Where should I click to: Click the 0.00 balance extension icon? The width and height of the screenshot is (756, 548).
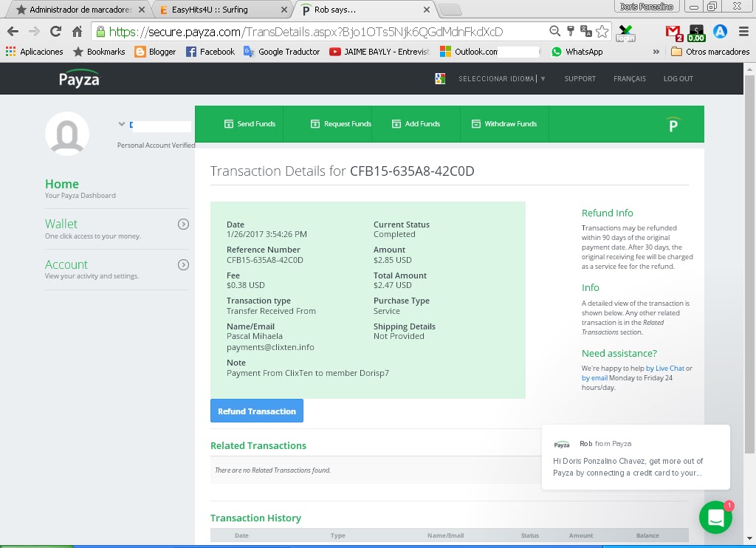click(696, 32)
